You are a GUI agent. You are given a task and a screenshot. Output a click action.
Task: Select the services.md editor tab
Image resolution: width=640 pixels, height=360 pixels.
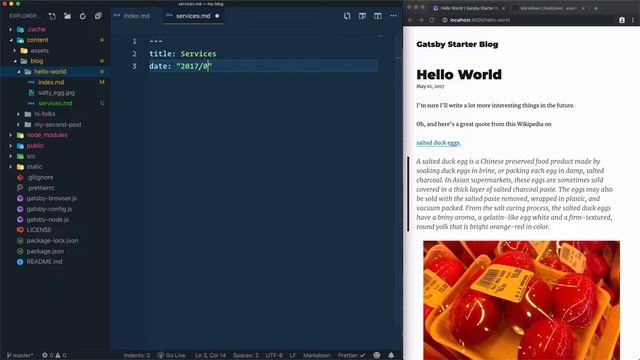pyautogui.click(x=193, y=16)
